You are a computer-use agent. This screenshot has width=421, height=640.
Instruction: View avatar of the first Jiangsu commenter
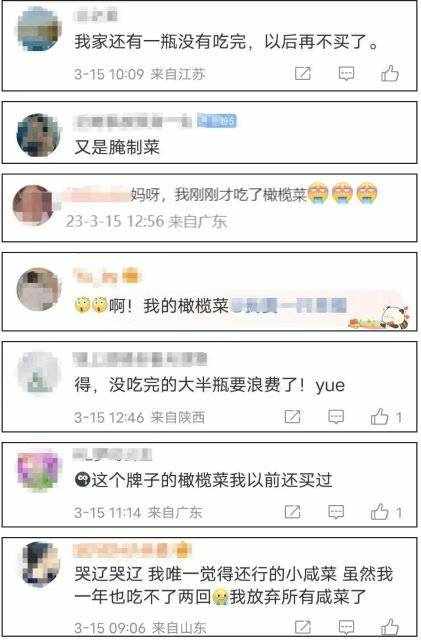[x=39, y=30]
